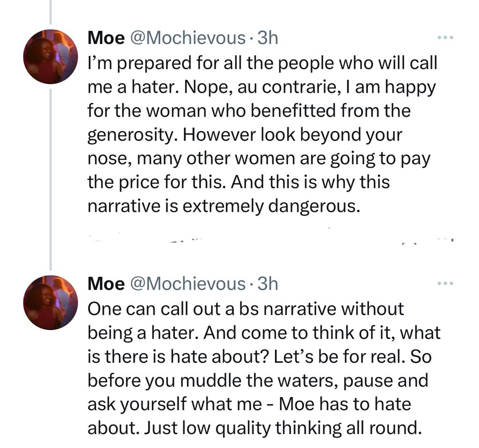479x448 pixels.
Task: Open the tweet starting 'One can call out a bs narrative'
Action: pos(264,368)
